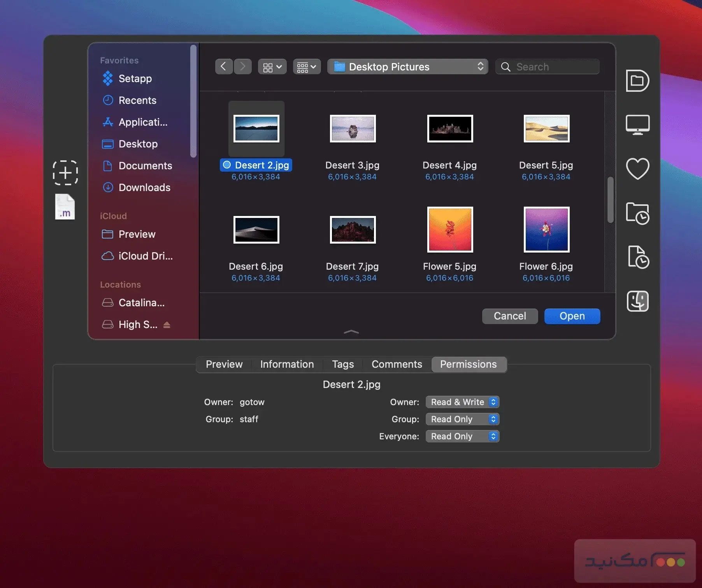
Task: Click the magnifying glass in the Search field
Action: click(x=505, y=67)
